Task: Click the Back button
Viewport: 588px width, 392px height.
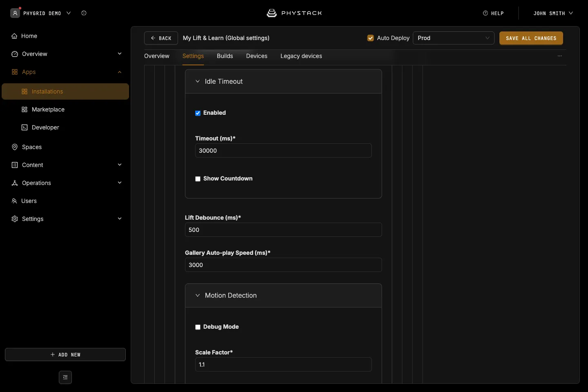Action: [161, 38]
